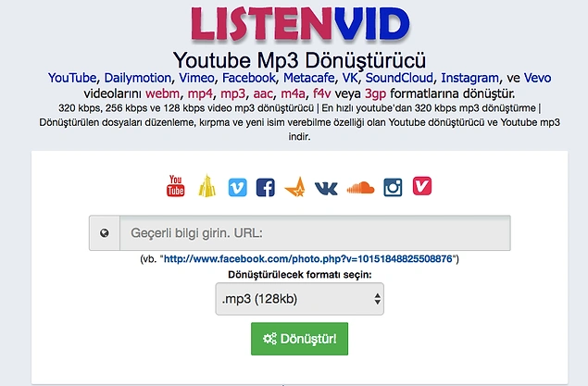Viewport: 588px width, 386px height.
Task: Click the blue Vimeo icon
Action: 238,187
